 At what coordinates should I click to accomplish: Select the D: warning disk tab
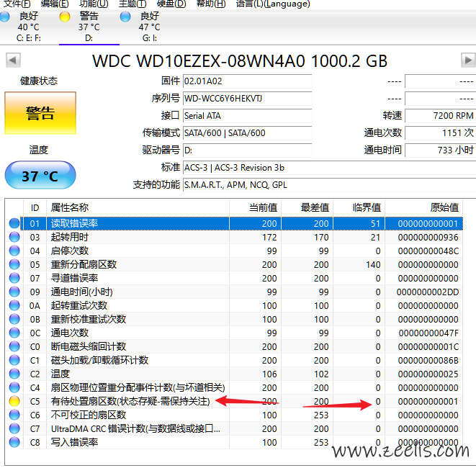pyautogui.click(x=89, y=27)
